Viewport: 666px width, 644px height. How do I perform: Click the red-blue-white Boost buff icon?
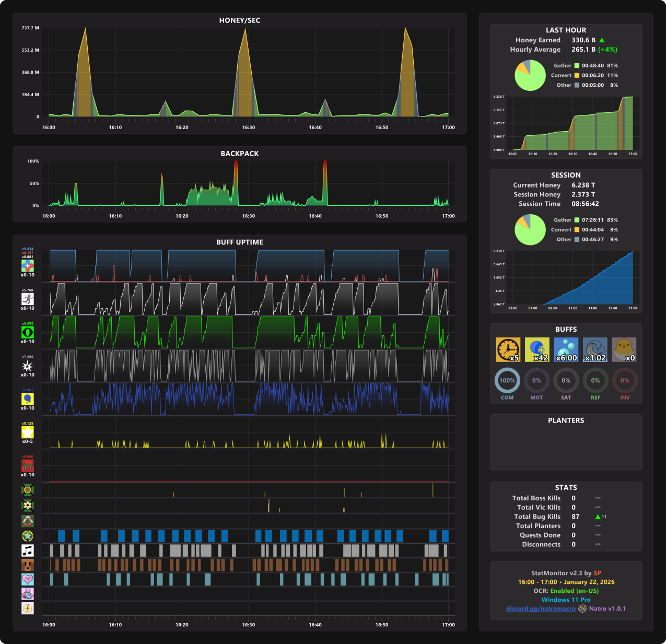[28, 266]
